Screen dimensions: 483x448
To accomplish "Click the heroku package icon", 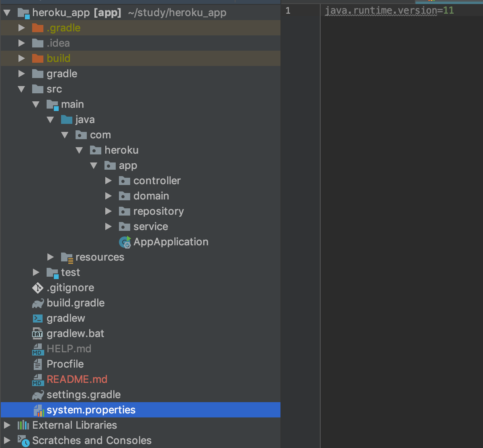I will [96, 150].
